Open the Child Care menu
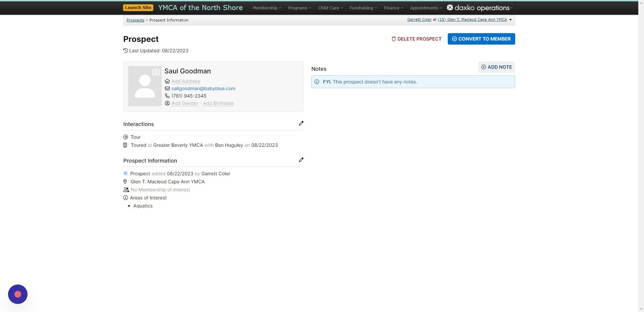 click(x=330, y=8)
